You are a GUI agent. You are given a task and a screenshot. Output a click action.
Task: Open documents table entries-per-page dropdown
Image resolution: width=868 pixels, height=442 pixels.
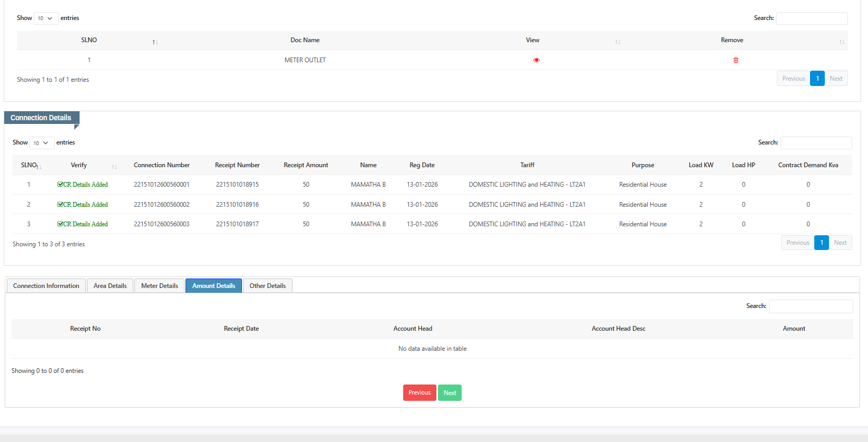(46, 18)
